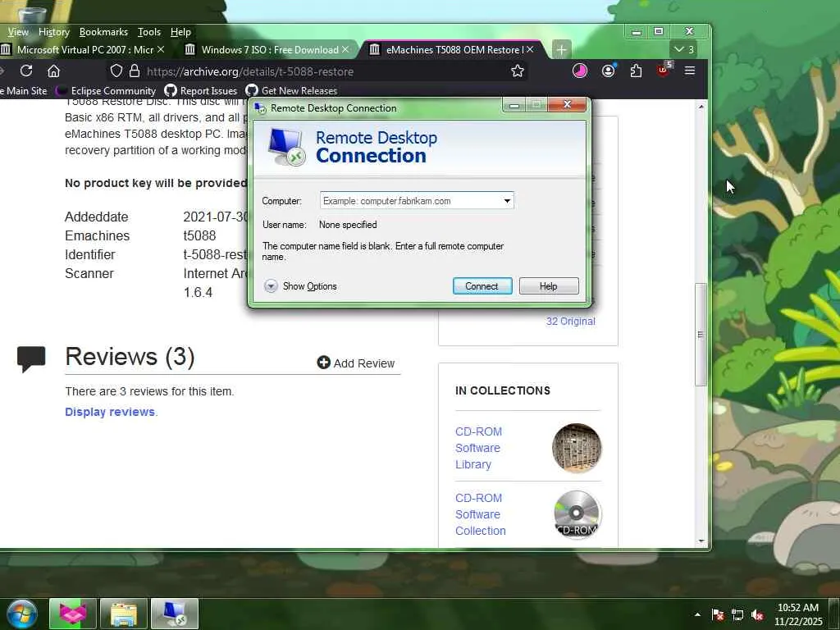The height and width of the screenshot is (630, 840).
Task: Click the scrollbar down arrow
Action: coord(701,541)
